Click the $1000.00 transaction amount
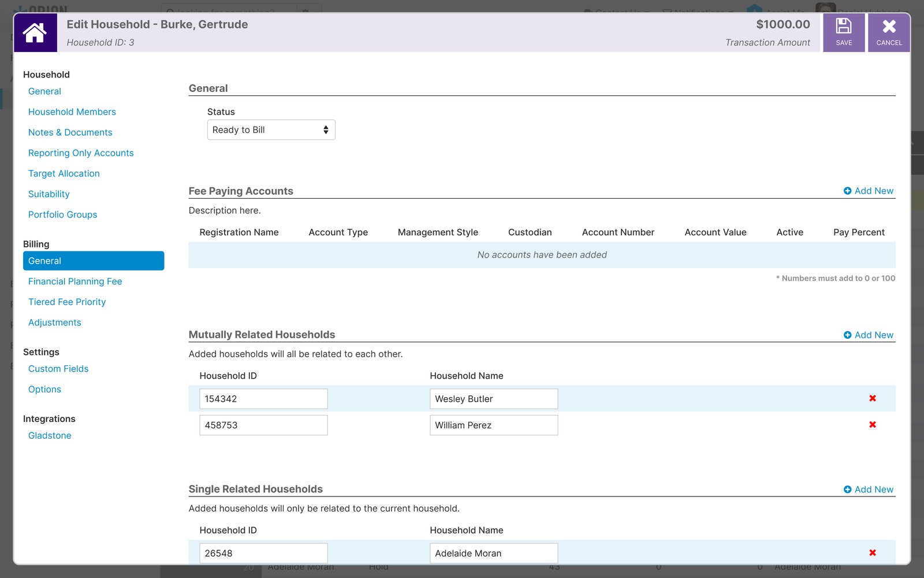924x578 pixels. pos(783,24)
